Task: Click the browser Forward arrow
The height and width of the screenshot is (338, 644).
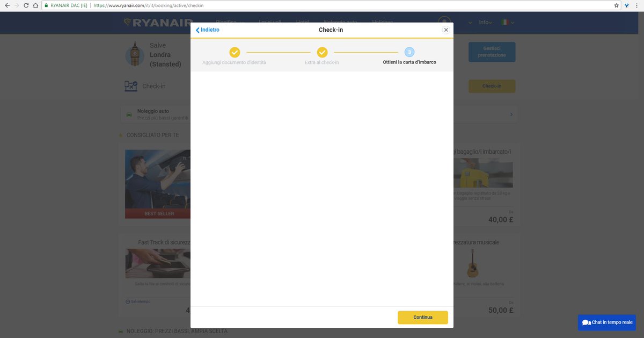Action: [x=16, y=5]
